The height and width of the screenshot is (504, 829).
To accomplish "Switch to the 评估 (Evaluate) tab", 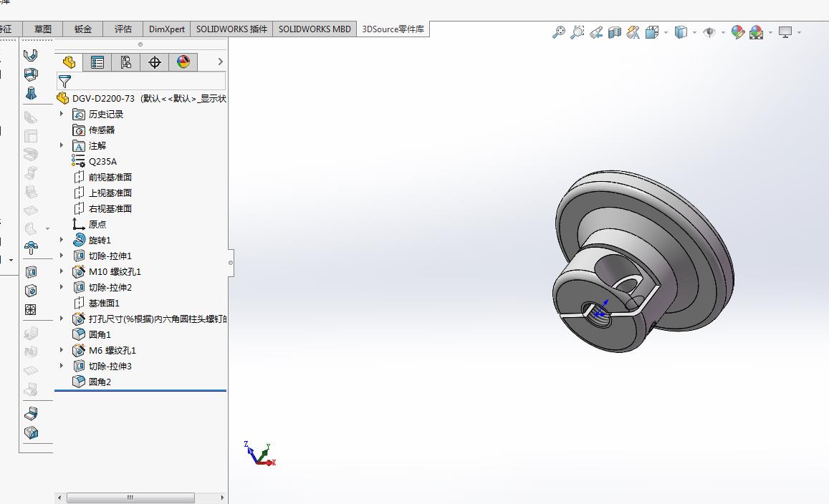I will (123, 29).
